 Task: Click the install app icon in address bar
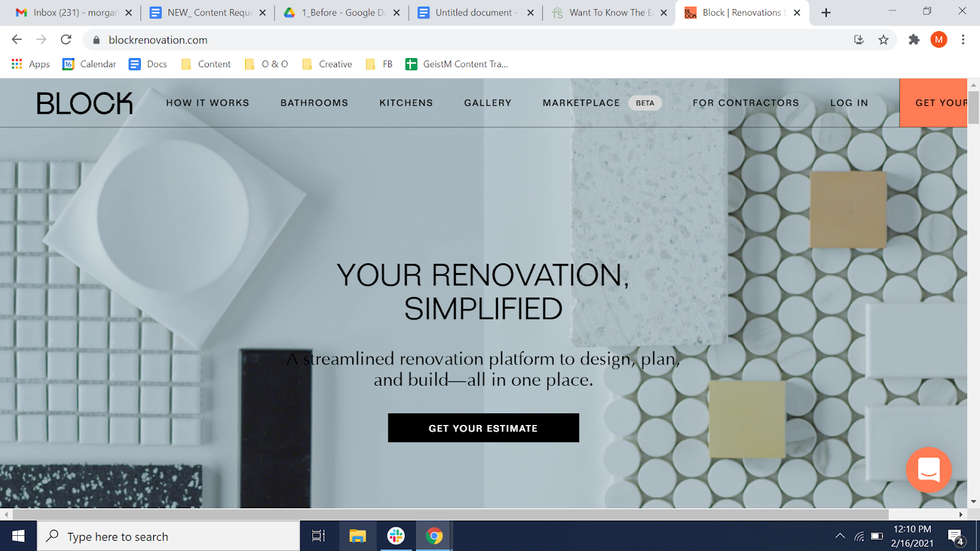(x=859, y=40)
